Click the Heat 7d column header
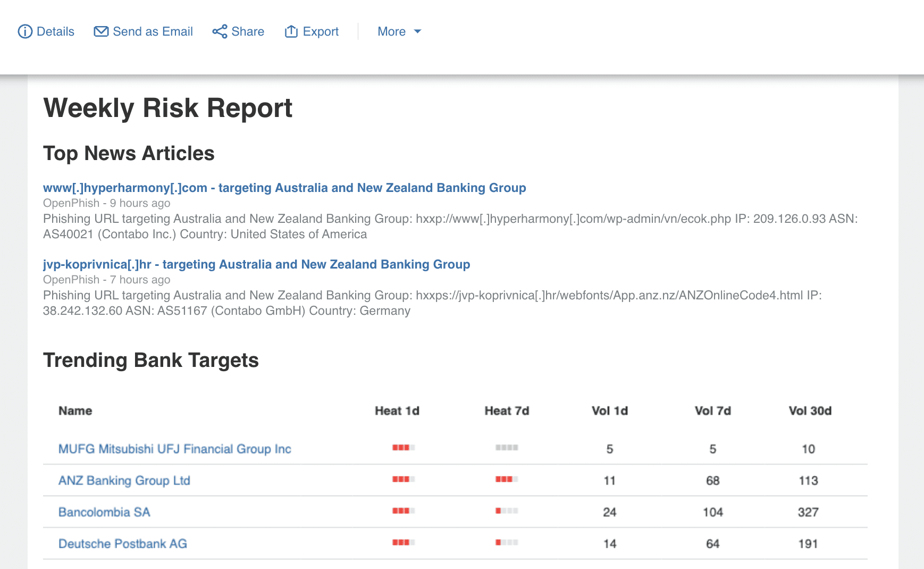The height and width of the screenshot is (569, 924). point(507,411)
